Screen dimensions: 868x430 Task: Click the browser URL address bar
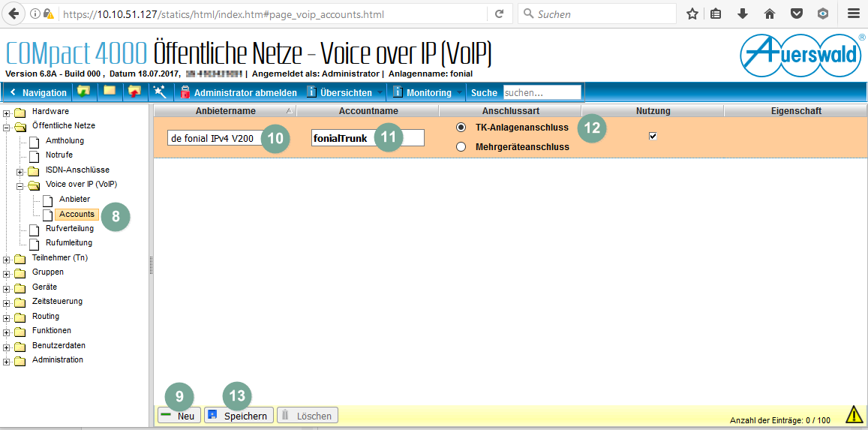[272, 14]
